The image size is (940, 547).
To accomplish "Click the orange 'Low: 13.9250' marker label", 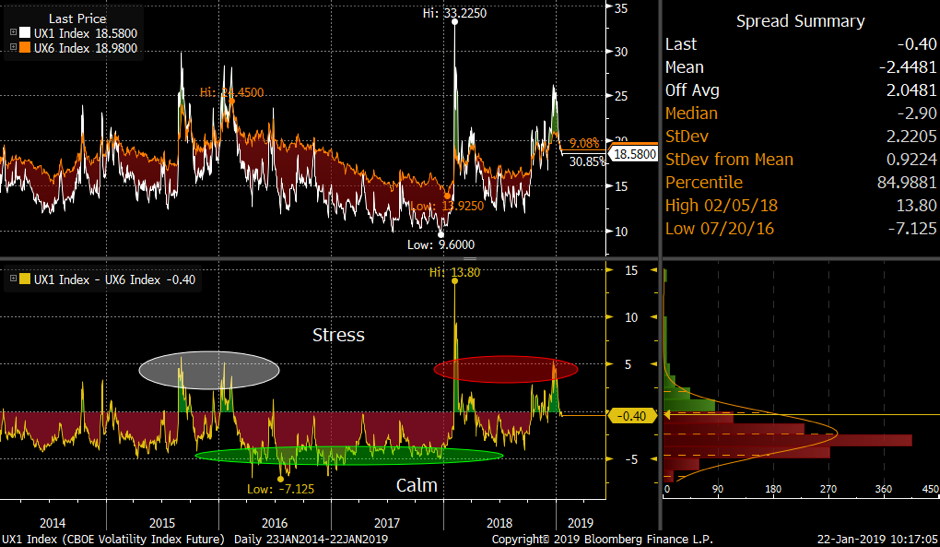I will point(447,206).
